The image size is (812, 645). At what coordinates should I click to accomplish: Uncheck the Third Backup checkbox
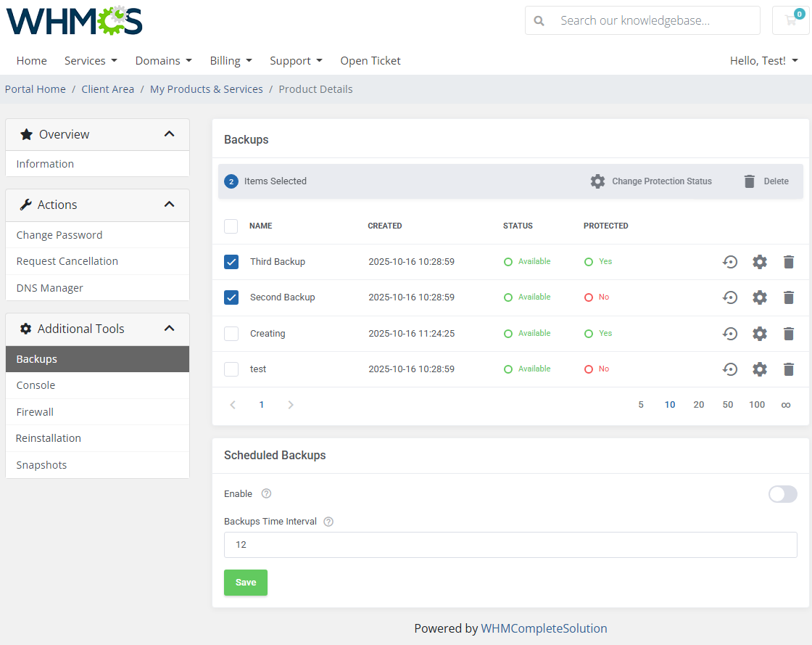(x=231, y=262)
